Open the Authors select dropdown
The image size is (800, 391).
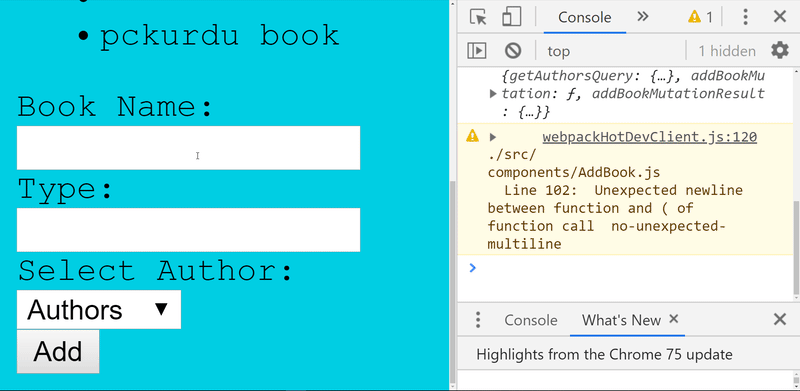pyautogui.click(x=98, y=310)
